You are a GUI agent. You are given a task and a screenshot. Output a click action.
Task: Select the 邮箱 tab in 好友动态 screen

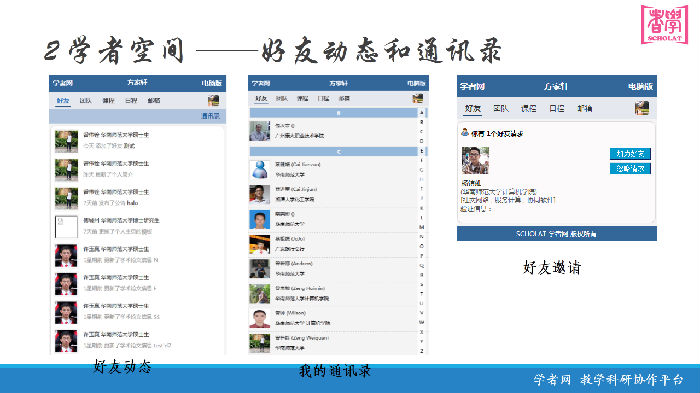(x=154, y=101)
